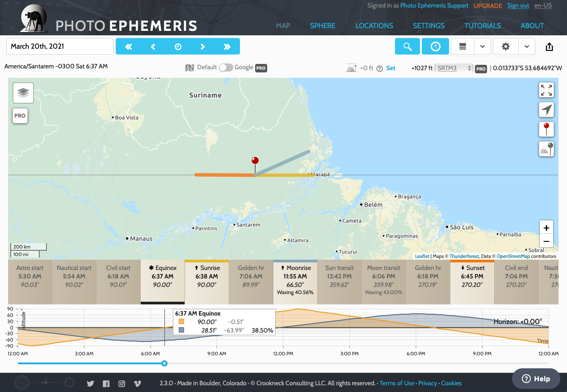Select the Civil start event tile
The height and width of the screenshot is (392, 567).
point(118,282)
